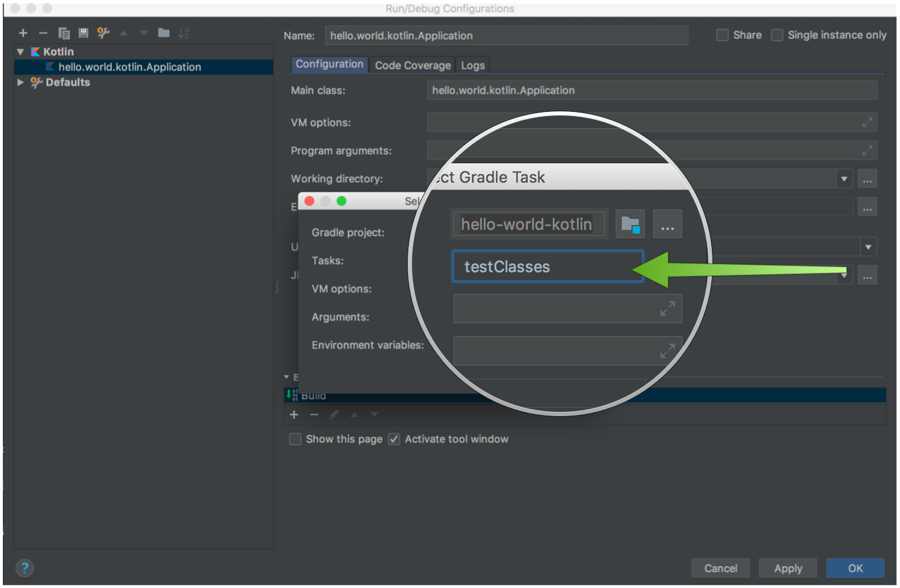Cancel the Run/Debug Configurations dialog
This screenshot has width=900, height=588.
click(x=720, y=568)
